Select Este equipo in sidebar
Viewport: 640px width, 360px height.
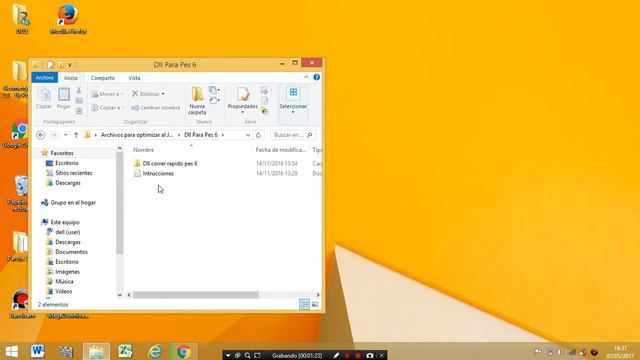pyautogui.click(x=65, y=222)
